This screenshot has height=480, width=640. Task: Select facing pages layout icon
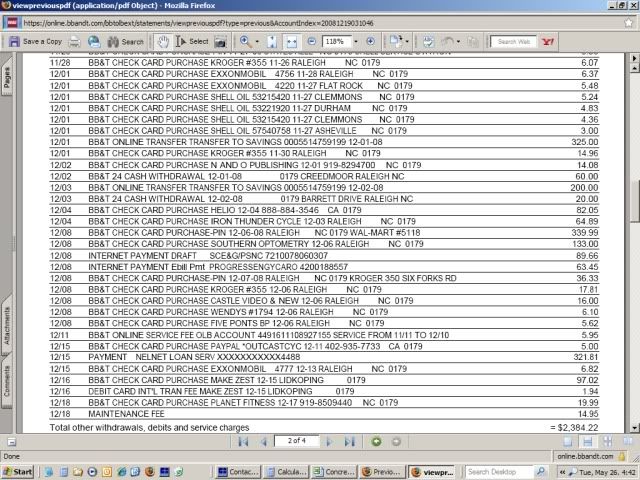(x=628, y=442)
